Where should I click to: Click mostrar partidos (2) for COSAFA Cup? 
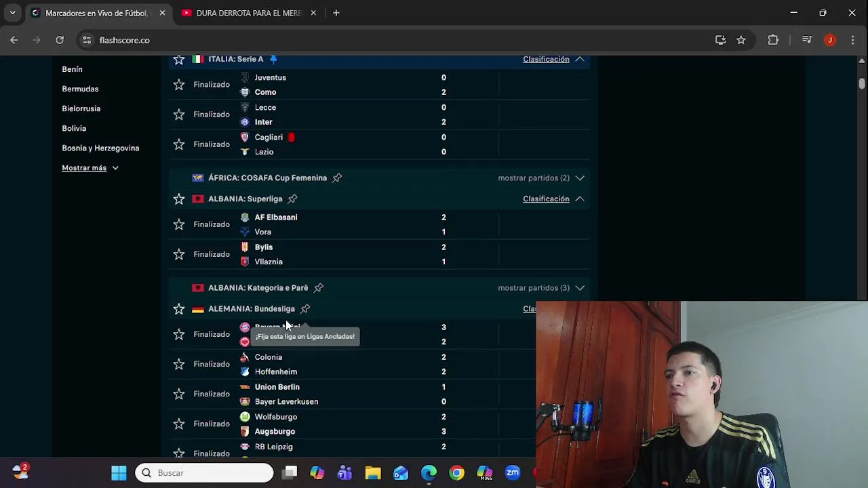tap(534, 178)
